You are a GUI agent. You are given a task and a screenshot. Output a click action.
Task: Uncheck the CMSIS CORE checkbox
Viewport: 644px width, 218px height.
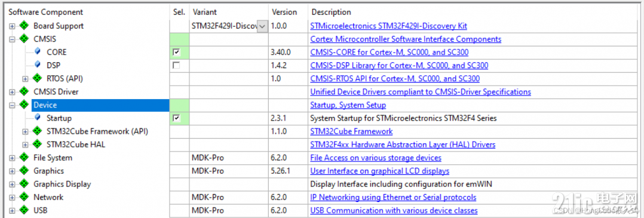point(176,52)
